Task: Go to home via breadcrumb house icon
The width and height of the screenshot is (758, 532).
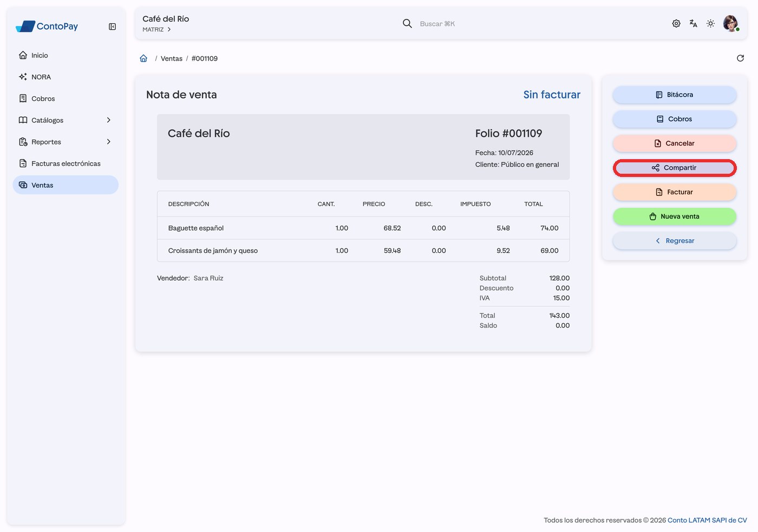Action: coord(143,58)
